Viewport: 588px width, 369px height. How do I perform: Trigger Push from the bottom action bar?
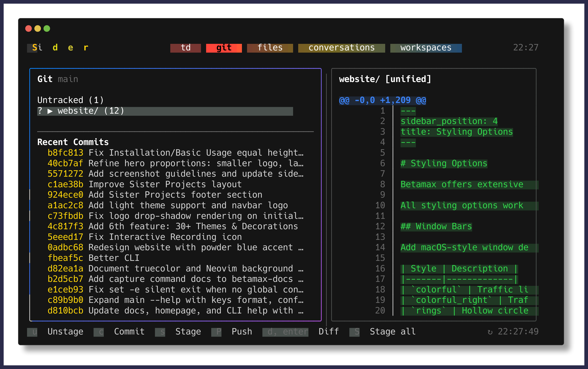coord(242,331)
